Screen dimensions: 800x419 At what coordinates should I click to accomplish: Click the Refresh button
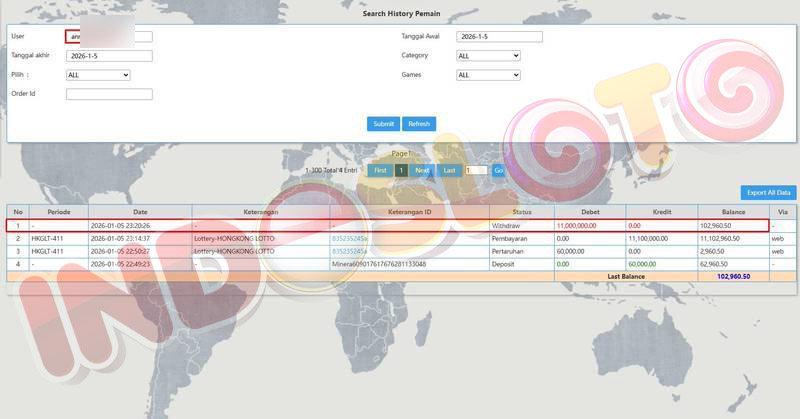pos(418,124)
